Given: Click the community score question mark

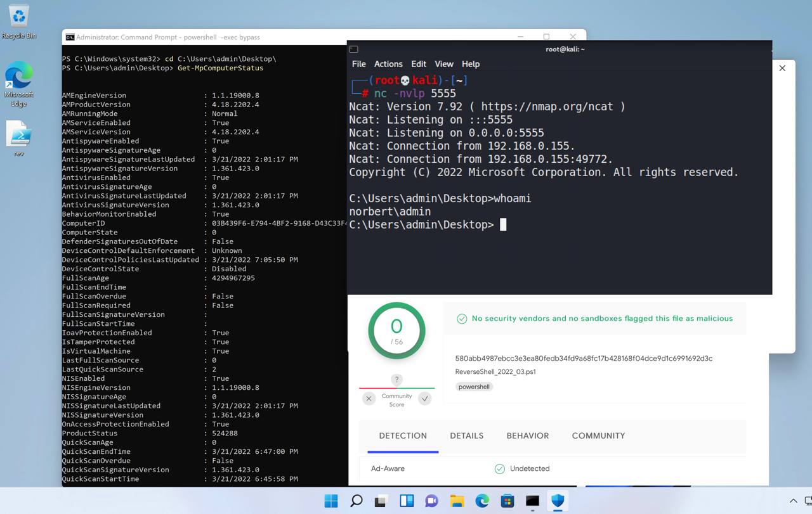Looking at the screenshot, I should click(396, 380).
